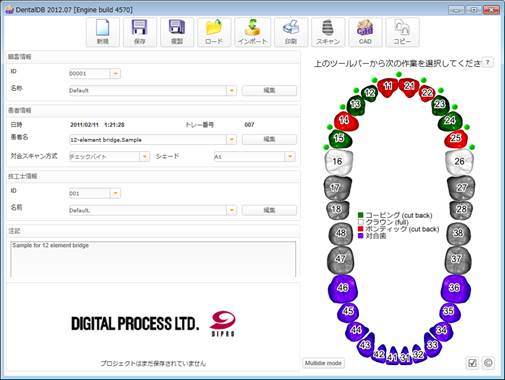505x380 pixels.
Task: Open the Load (ロード) folder icon
Action: [214, 32]
